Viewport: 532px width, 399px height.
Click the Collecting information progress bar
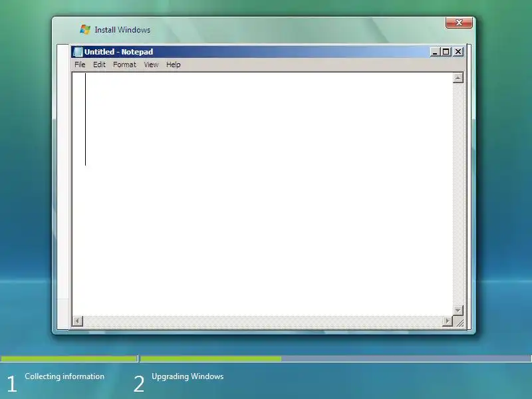tap(69, 358)
